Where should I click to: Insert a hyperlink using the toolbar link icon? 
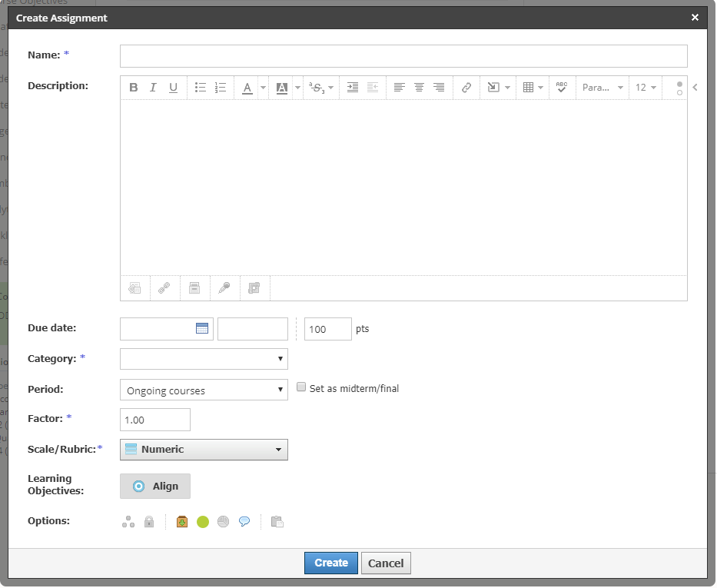coord(466,88)
